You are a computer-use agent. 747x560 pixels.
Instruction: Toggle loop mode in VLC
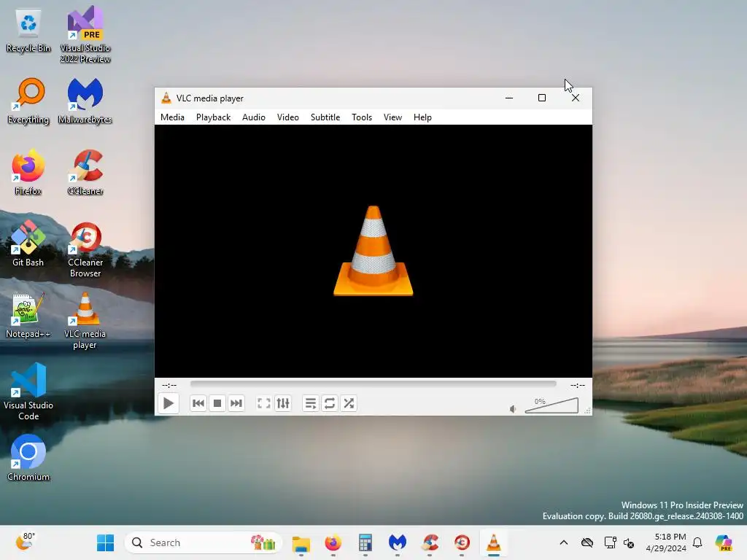click(330, 403)
